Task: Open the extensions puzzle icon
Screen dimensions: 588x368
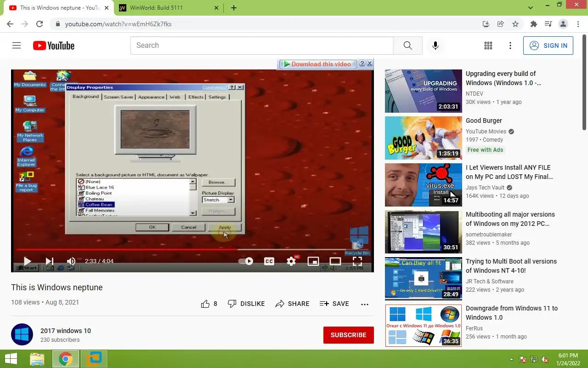Action: pyautogui.click(x=533, y=24)
